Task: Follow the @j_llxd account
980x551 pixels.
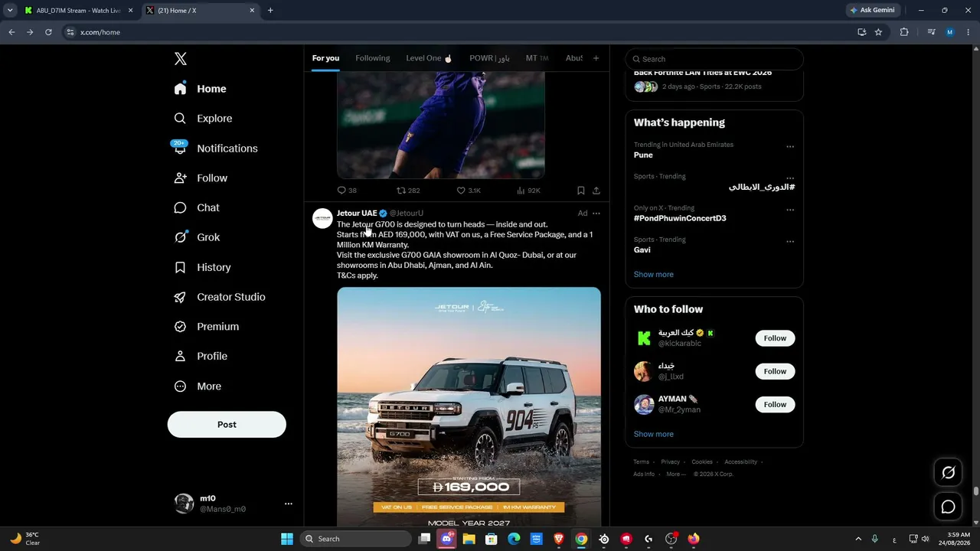Action: click(775, 371)
